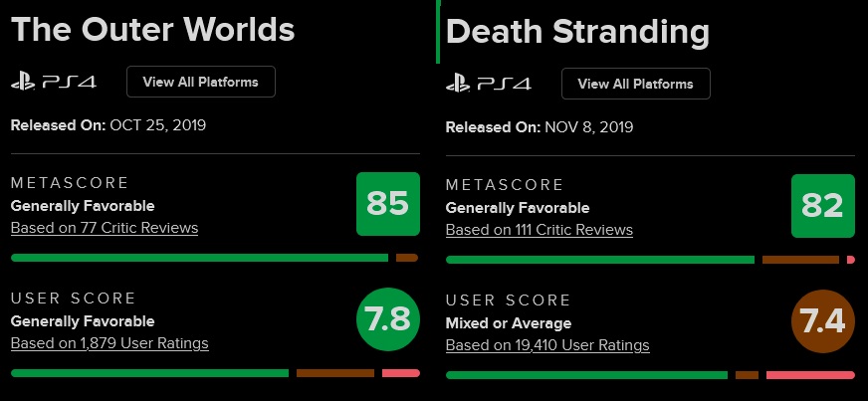Click Death Stranding 7.4 user score circle

pyautogui.click(x=823, y=321)
